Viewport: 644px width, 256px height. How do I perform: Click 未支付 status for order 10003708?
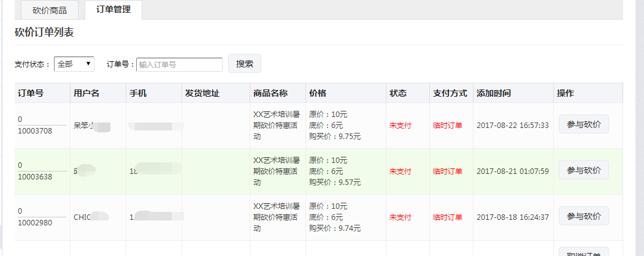click(x=400, y=126)
